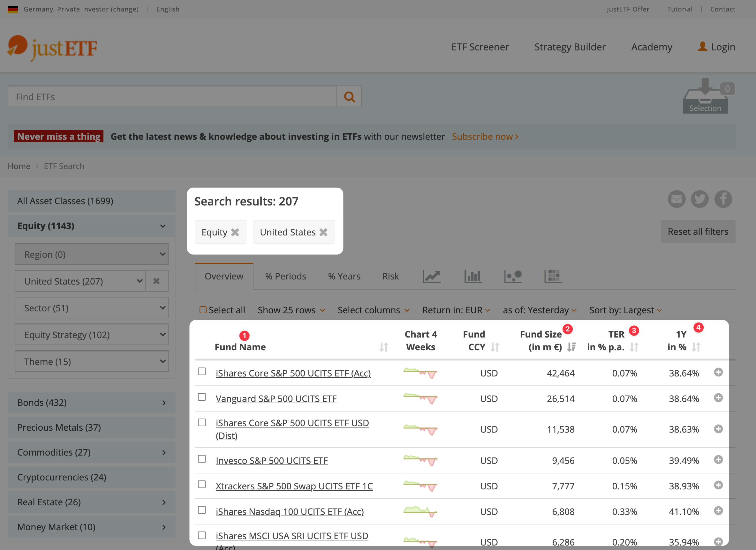Screen dimensions: 756x550
Task: Click into the Find ETFs field
Action: coord(172,97)
